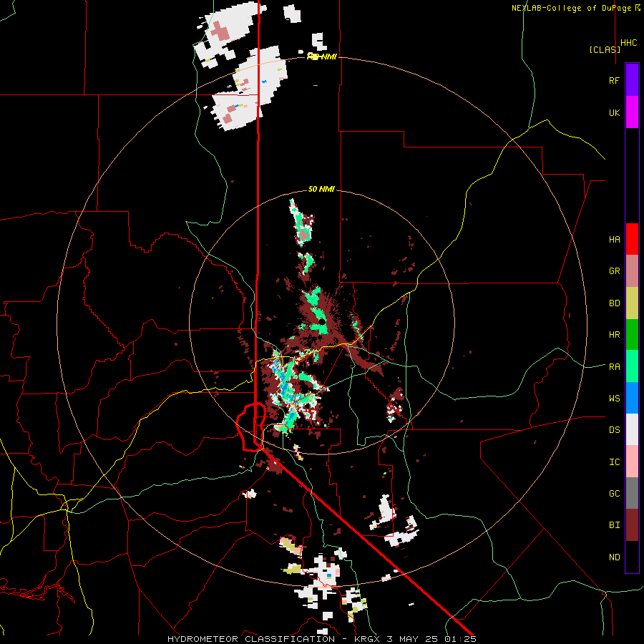
Task: Click the brown BI legend swatch
Action: (x=632, y=525)
